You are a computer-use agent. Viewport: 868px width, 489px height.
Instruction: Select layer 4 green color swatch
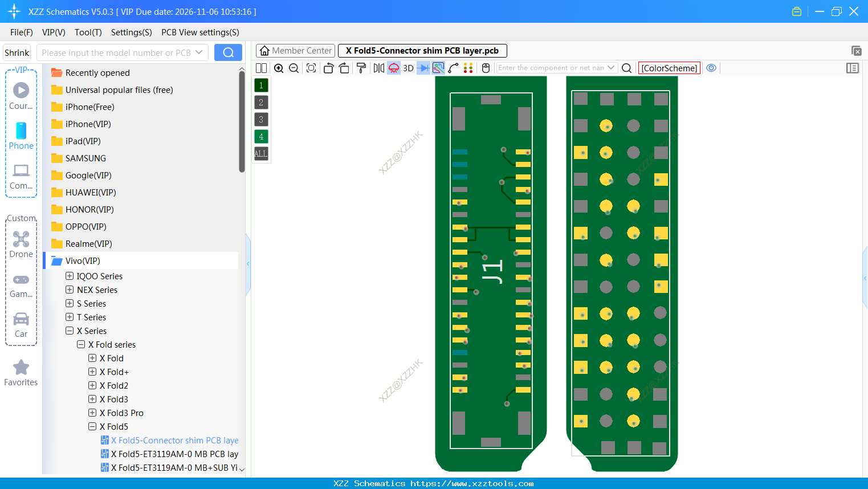tap(260, 136)
